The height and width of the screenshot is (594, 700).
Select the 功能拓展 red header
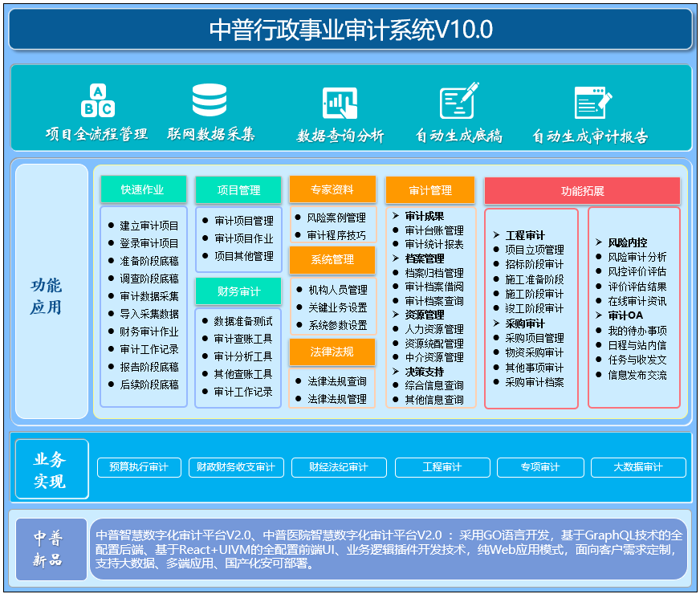(582, 191)
